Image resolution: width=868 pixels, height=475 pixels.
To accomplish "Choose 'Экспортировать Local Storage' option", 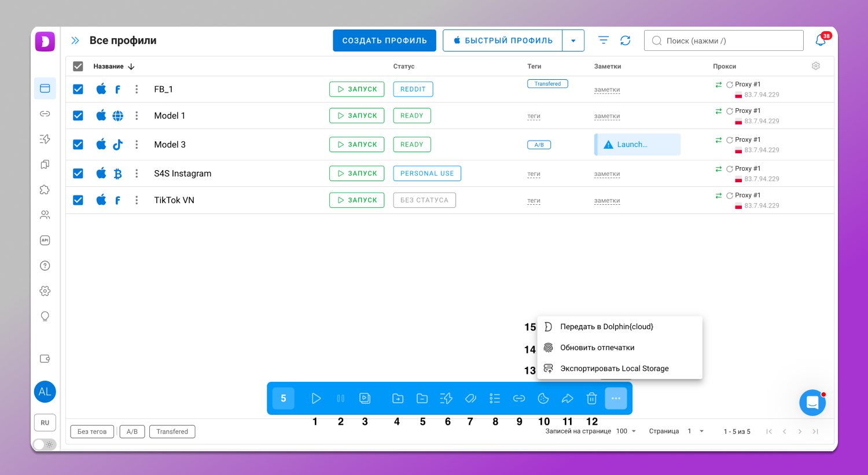I will click(614, 369).
